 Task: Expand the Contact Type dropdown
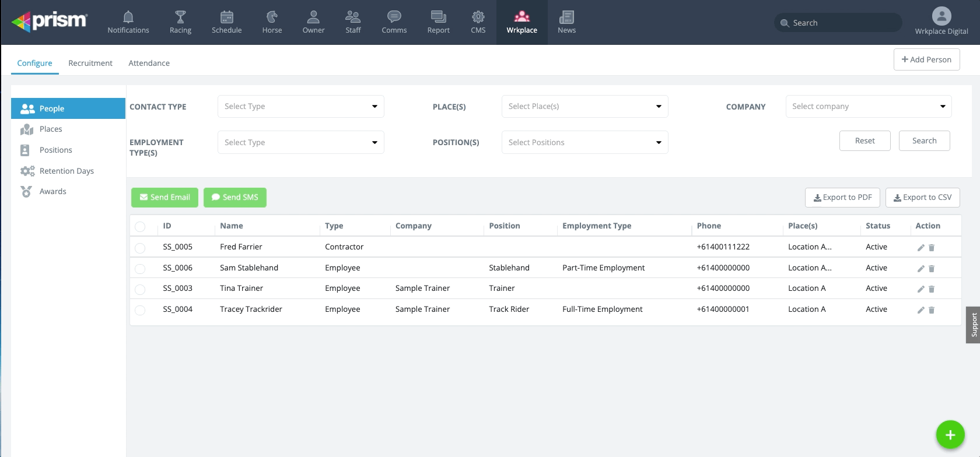click(300, 107)
